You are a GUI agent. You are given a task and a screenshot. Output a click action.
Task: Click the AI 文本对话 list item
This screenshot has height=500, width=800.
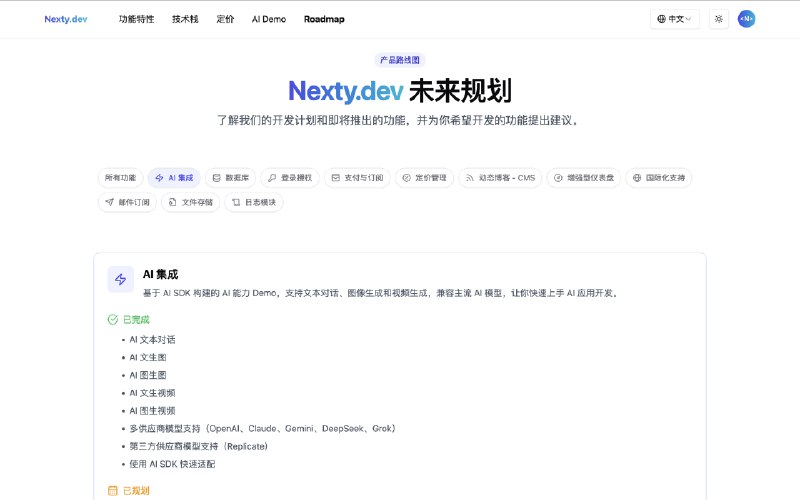pyautogui.click(x=152, y=340)
